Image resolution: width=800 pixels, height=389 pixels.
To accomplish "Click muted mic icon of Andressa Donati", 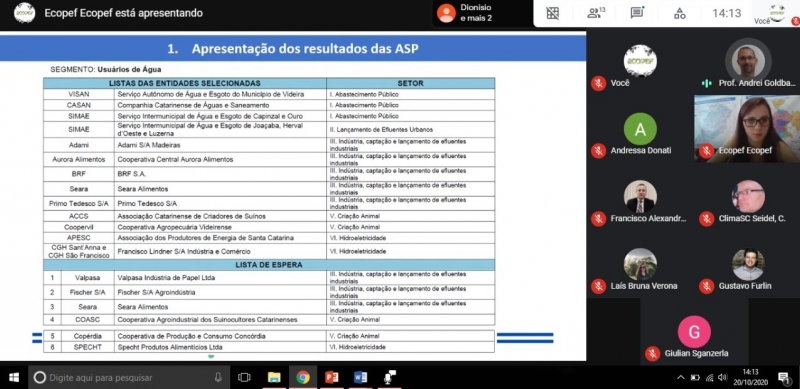I will [598, 151].
